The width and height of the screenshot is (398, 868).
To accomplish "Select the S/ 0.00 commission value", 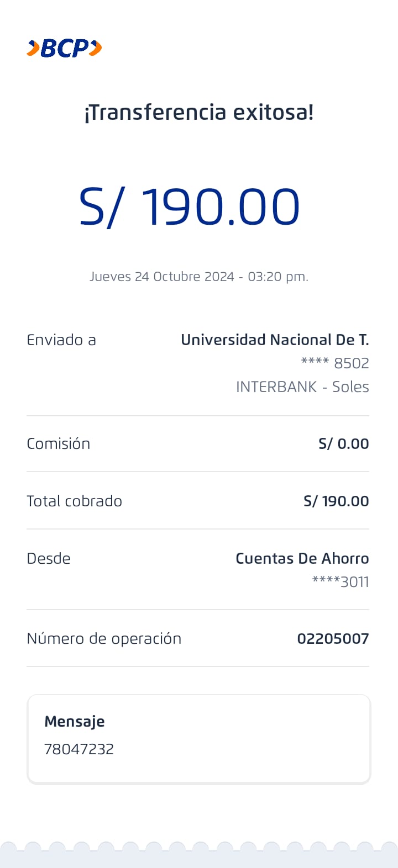I will click(x=343, y=444).
